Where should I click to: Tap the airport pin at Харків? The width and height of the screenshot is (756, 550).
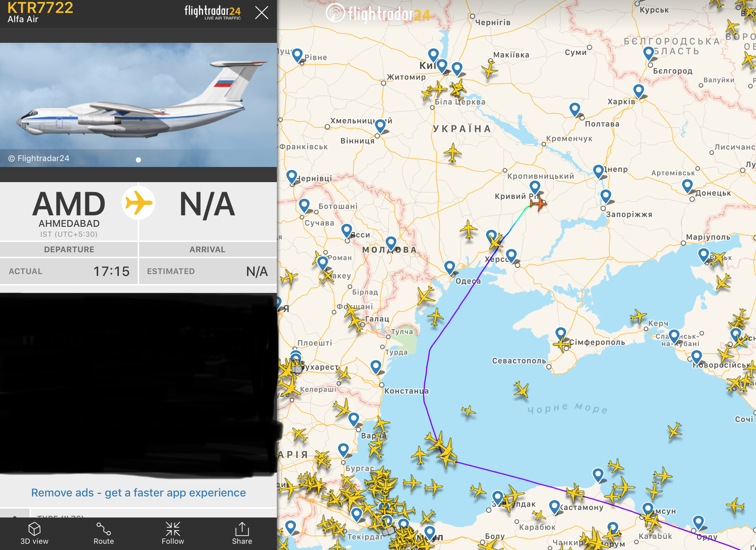point(639,91)
